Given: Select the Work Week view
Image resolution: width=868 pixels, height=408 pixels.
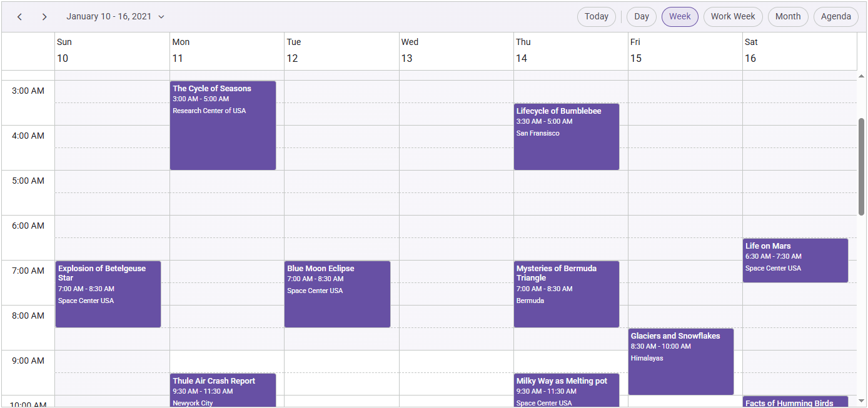Looking at the screenshot, I should [x=733, y=16].
